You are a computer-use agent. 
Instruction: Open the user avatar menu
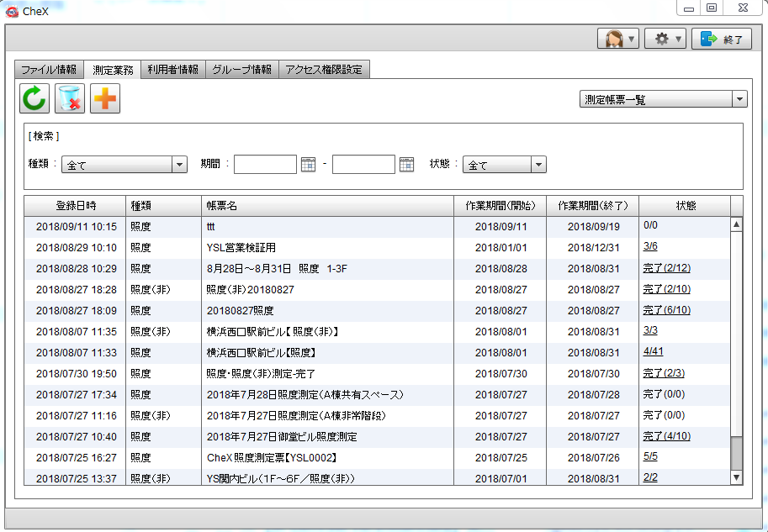pos(618,38)
